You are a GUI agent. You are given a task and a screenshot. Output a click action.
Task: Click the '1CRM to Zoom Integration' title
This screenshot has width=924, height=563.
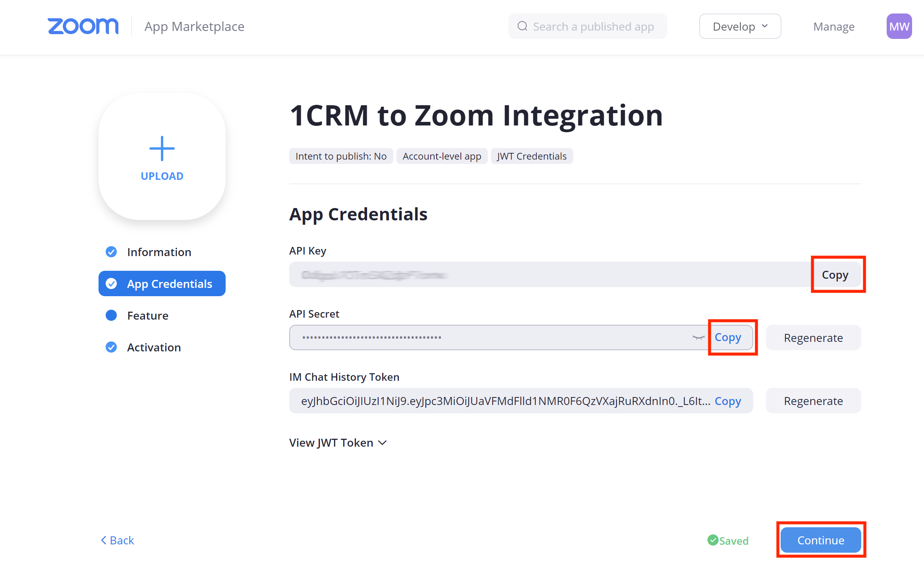(476, 116)
